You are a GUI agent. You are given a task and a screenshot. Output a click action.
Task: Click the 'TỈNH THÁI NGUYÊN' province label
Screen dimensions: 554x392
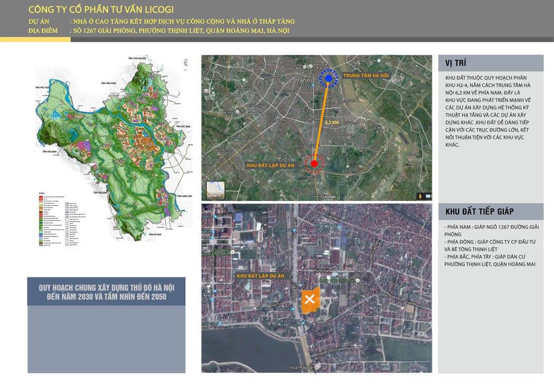click(137, 58)
